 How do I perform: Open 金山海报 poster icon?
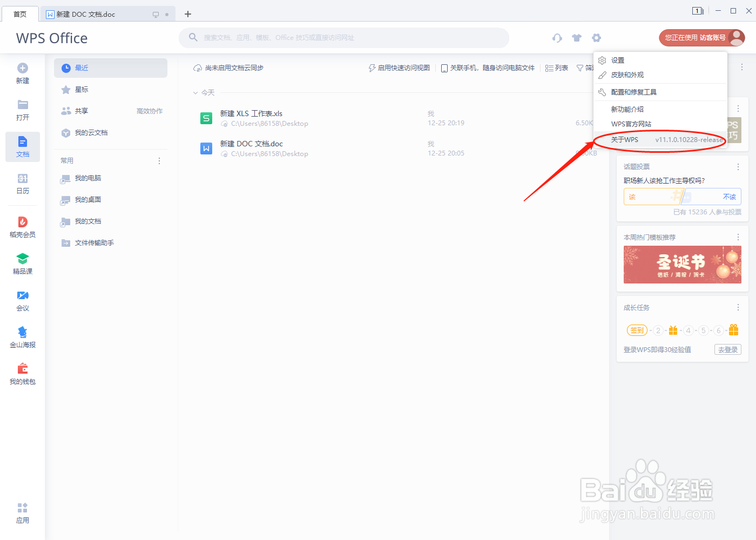[x=23, y=332]
